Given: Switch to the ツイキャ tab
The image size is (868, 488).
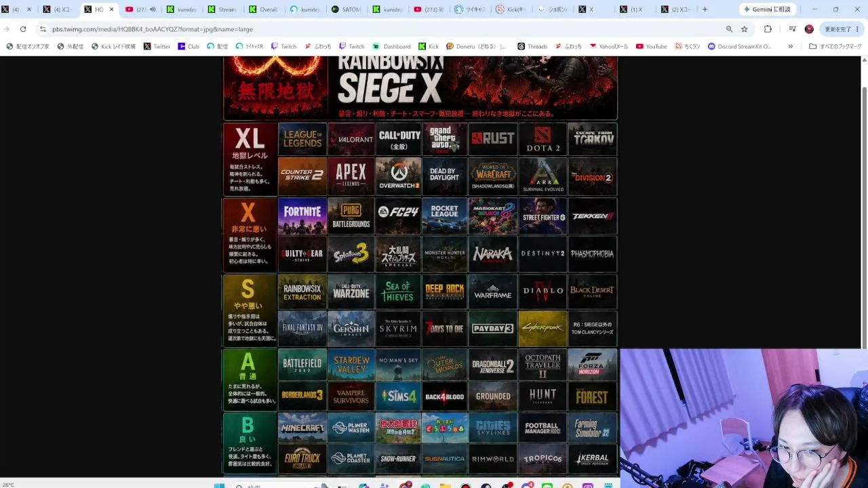Looking at the screenshot, I should 469,9.
